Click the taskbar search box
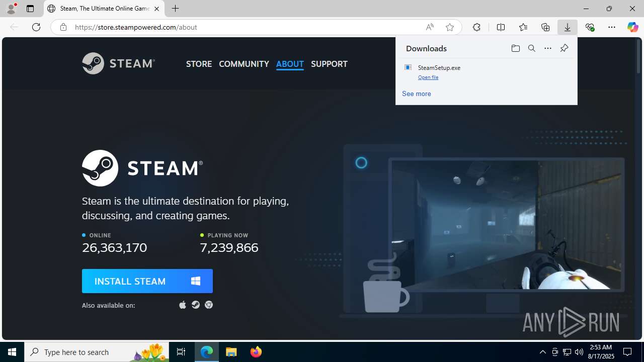Viewport: 644px width, 362px height. (x=97, y=352)
